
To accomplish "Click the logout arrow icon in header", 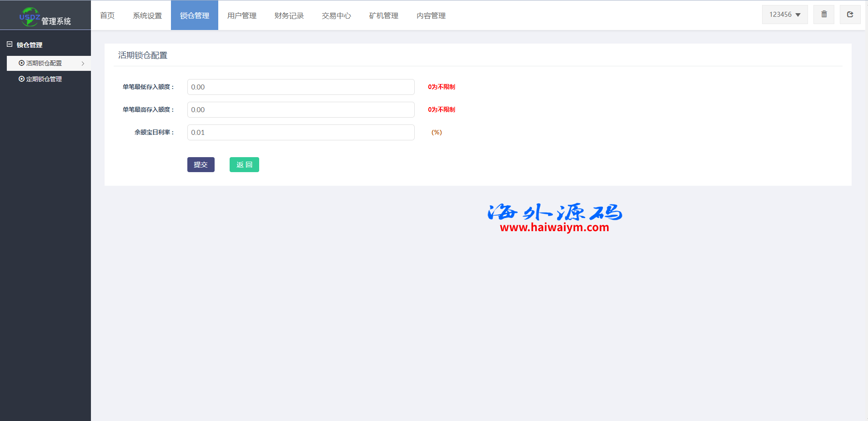I will [849, 15].
